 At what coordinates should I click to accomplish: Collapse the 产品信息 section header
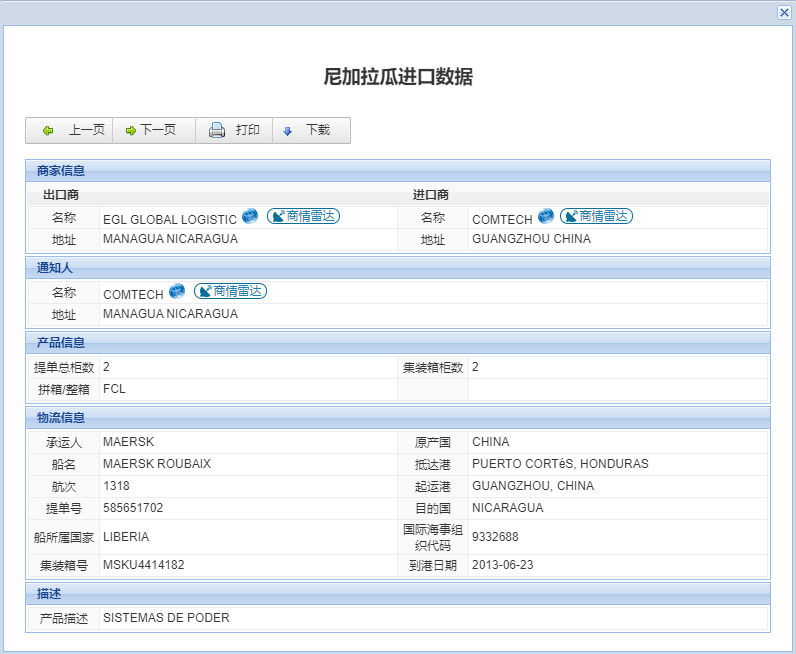tap(61, 343)
